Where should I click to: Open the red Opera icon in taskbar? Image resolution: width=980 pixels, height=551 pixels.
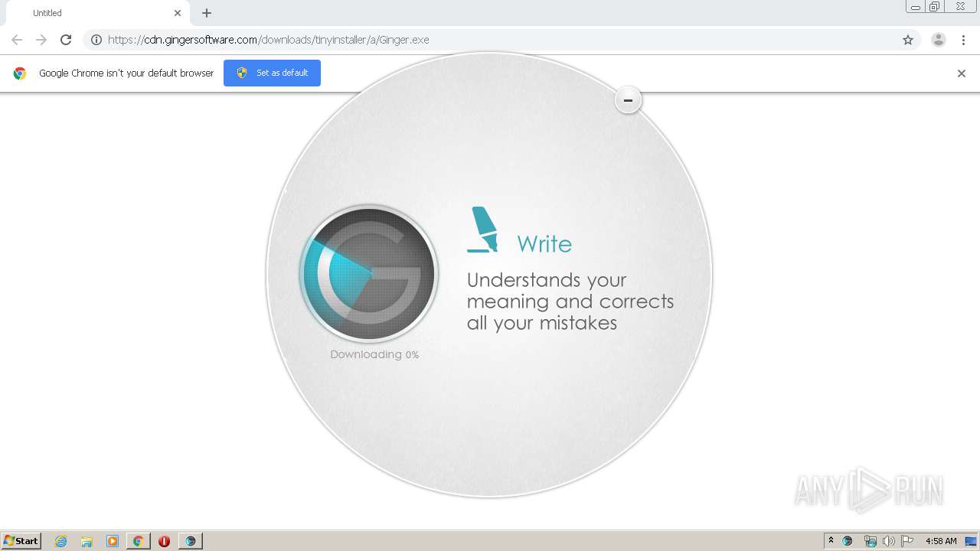pyautogui.click(x=164, y=541)
